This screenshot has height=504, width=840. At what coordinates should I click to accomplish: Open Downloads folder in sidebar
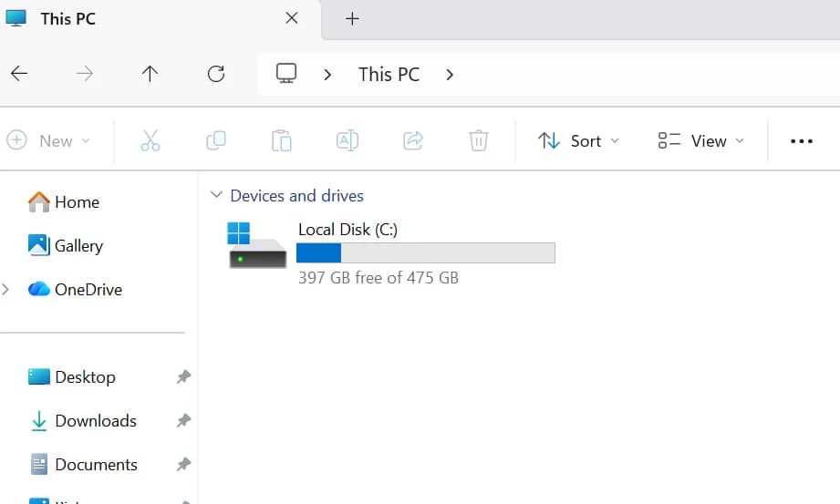pos(83,420)
